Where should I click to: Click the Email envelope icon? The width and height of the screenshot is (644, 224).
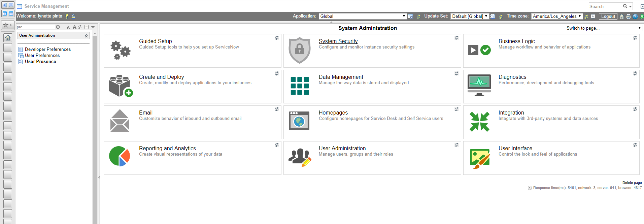click(120, 121)
